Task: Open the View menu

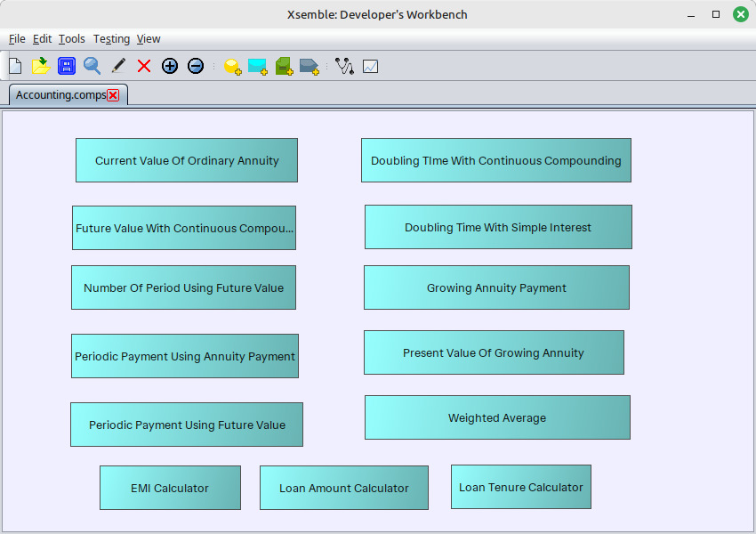Action: click(148, 38)
